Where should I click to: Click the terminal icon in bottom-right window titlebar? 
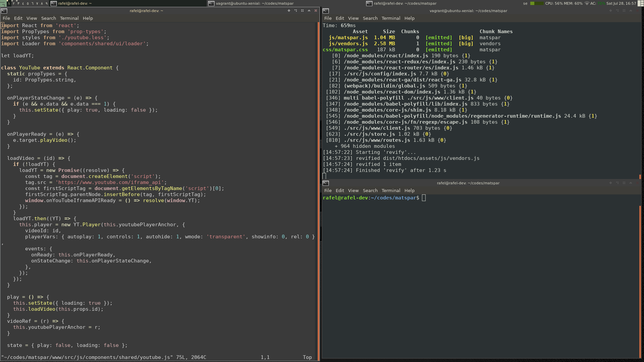[326, 183]
